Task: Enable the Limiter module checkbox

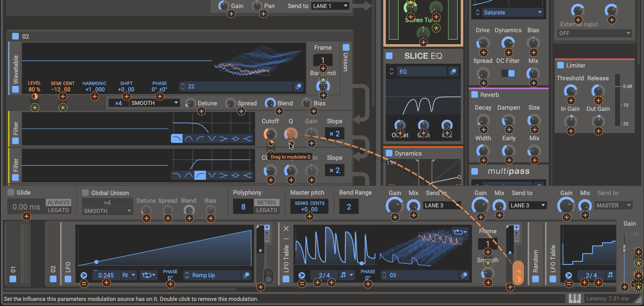Action: (x=560, y=65)
